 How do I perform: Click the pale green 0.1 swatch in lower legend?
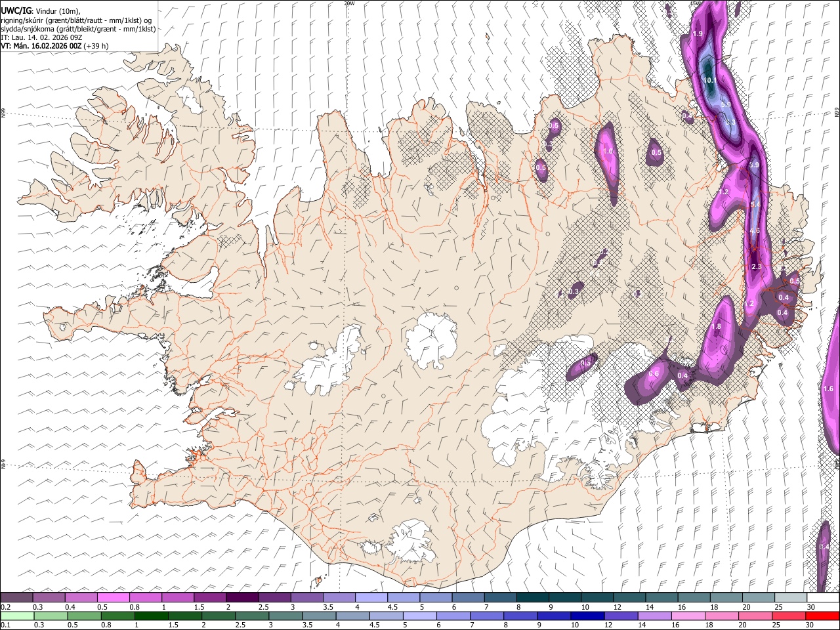click(18, 616)
